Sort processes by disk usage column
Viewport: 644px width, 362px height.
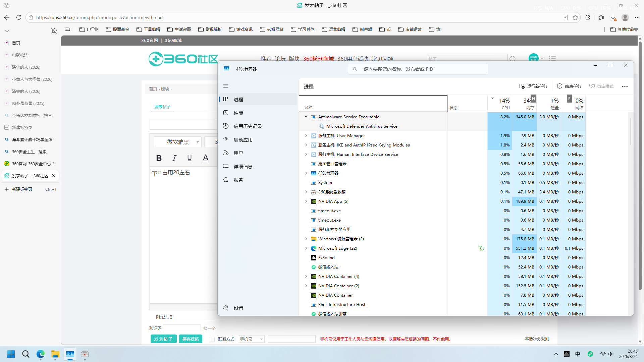[549, 104]
